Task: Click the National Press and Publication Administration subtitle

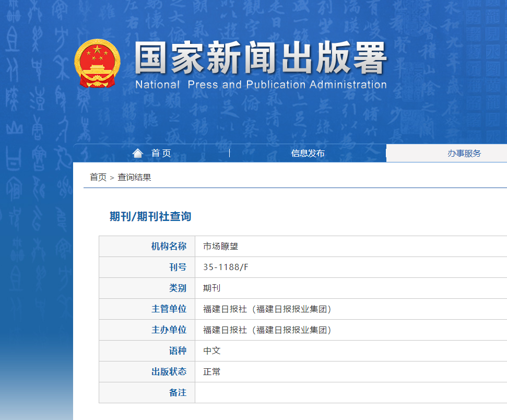Action: [x=261, y=85]
